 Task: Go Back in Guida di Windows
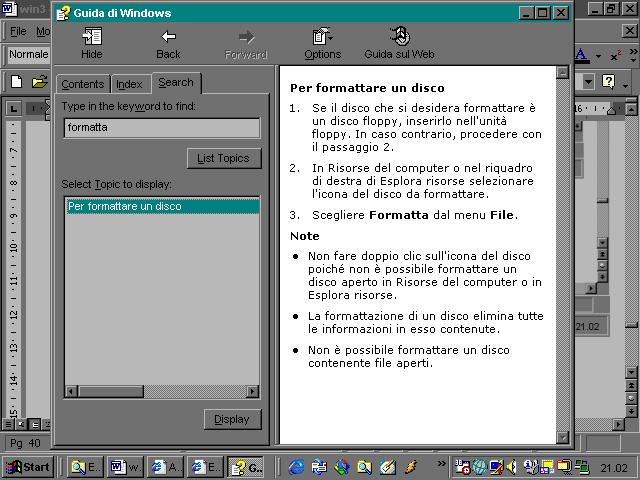pyautogui.click(x=168, y=43)
